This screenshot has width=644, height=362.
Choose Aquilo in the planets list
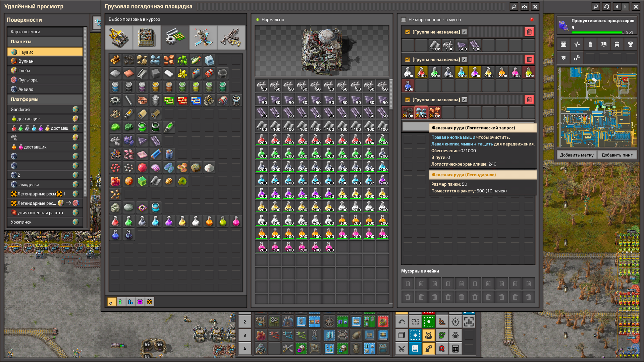click(x=26, y=89)
